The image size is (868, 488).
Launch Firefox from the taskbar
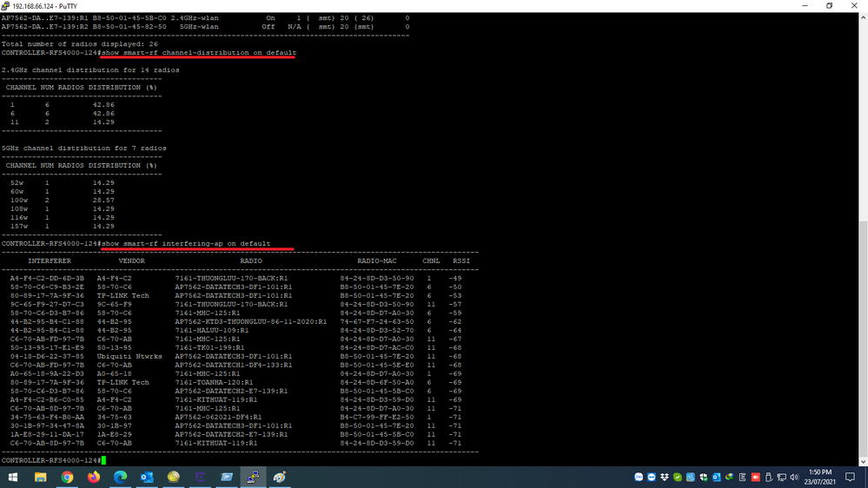pos(94,478)
